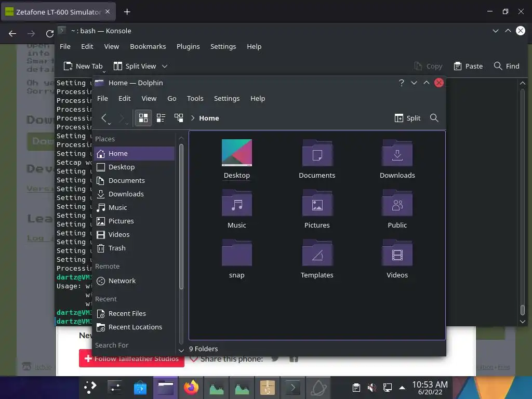
Task: Open Konsole from the taskbar
Action: click(x=293, y=388)
